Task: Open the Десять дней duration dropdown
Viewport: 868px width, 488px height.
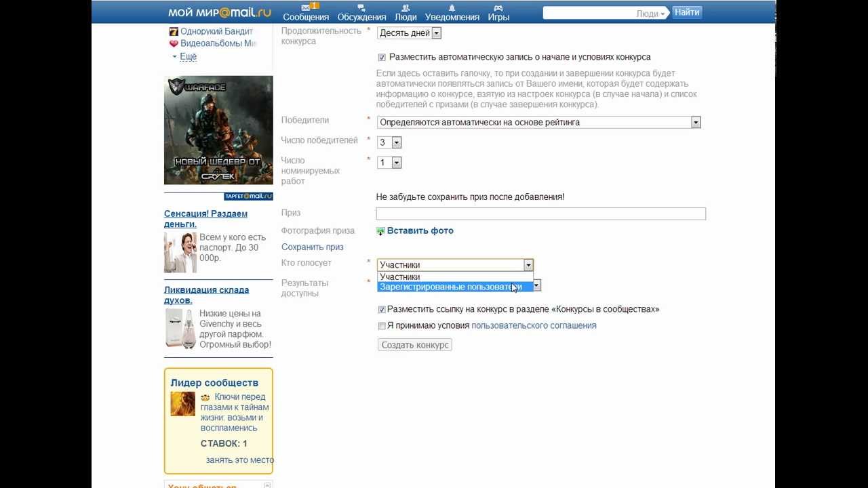Action: pos(409,33)
